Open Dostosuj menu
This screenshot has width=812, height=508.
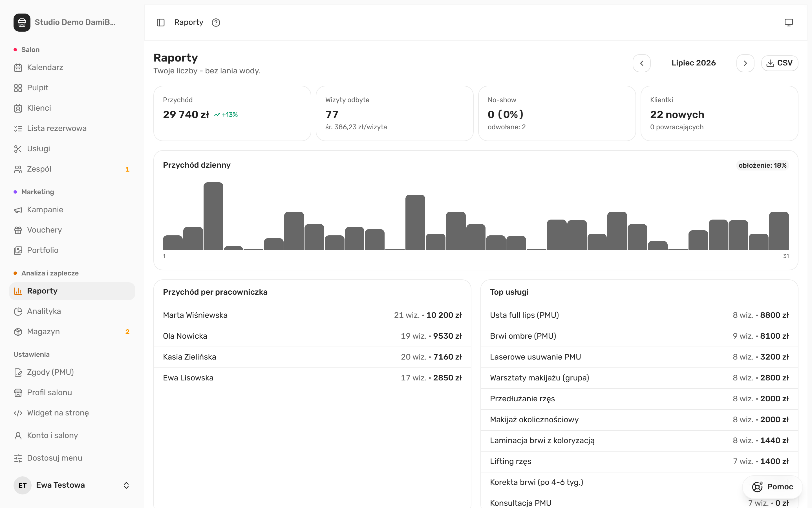click(72, 458)
